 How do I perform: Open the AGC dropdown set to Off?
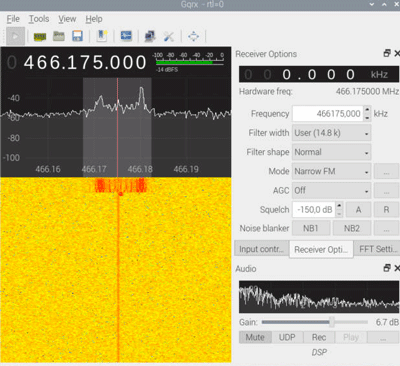[331, 190]
